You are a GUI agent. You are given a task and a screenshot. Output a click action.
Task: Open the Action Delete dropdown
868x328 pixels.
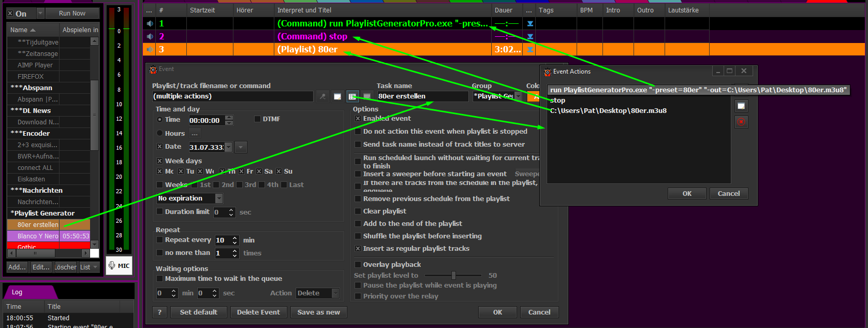335,293
